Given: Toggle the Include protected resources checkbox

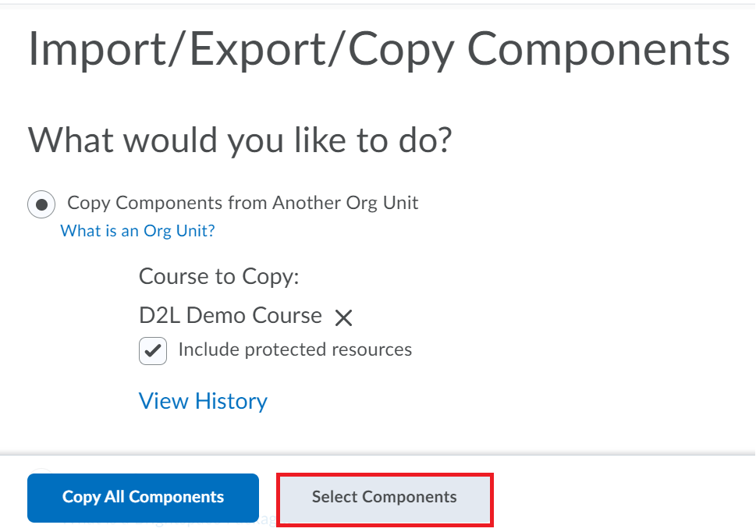Looking at the screenshot, I should point(153,351).
